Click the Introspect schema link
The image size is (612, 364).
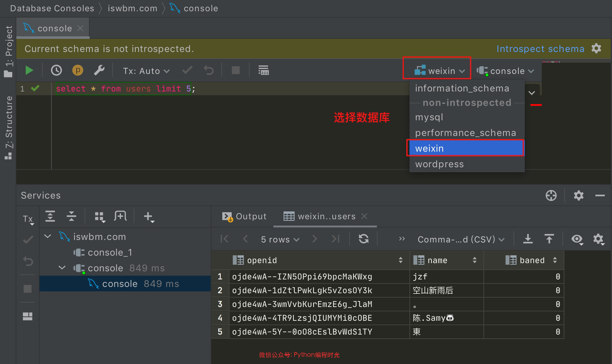click(540, 49)
